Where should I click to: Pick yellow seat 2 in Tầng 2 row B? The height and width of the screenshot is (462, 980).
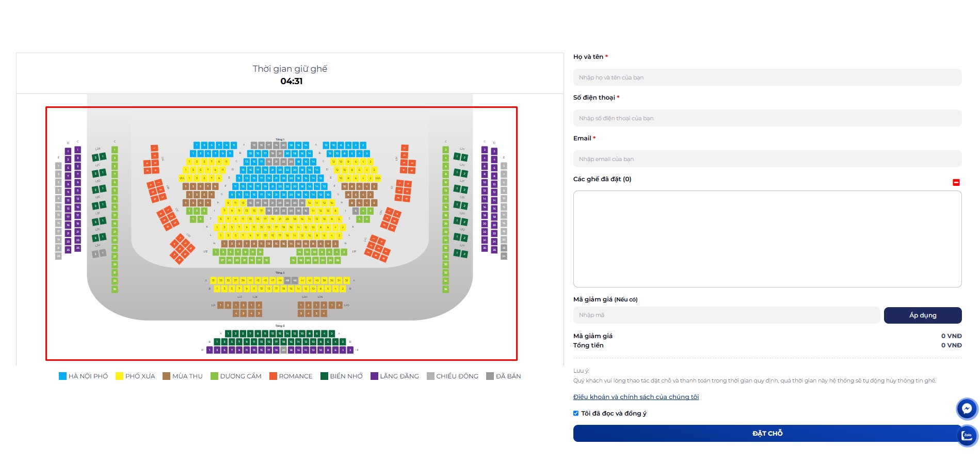click(343, 289)
